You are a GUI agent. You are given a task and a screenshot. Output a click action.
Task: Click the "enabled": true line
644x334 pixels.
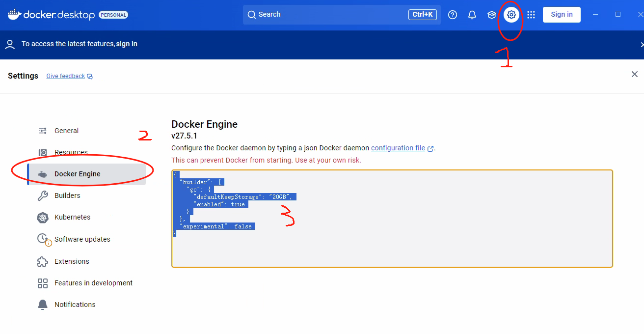[x=220, y=204]
